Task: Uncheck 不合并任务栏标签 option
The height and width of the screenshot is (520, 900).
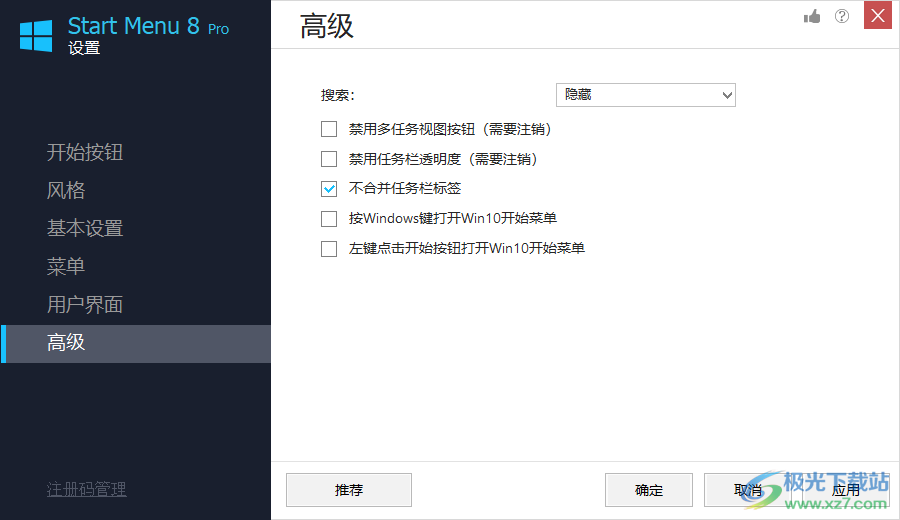Action: (x=329, y=189)
